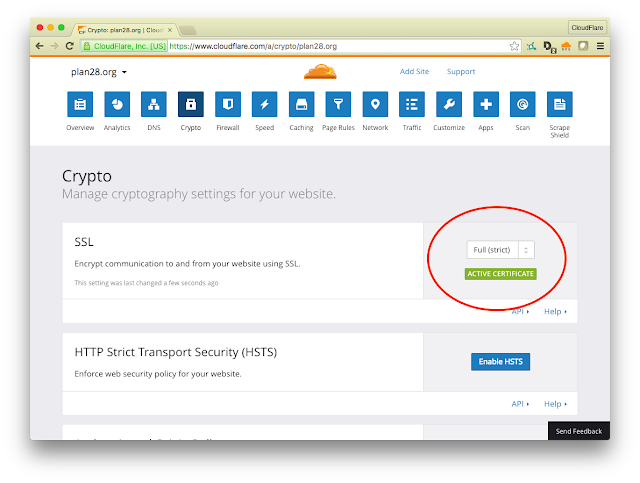
Task: Open Help link in SSL section
Action: click(x=555, y=312)
